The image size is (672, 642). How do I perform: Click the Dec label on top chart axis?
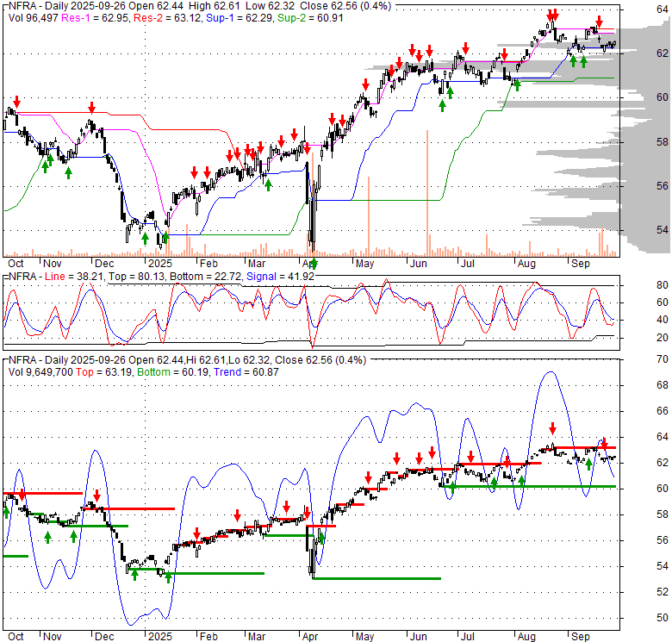104,264
